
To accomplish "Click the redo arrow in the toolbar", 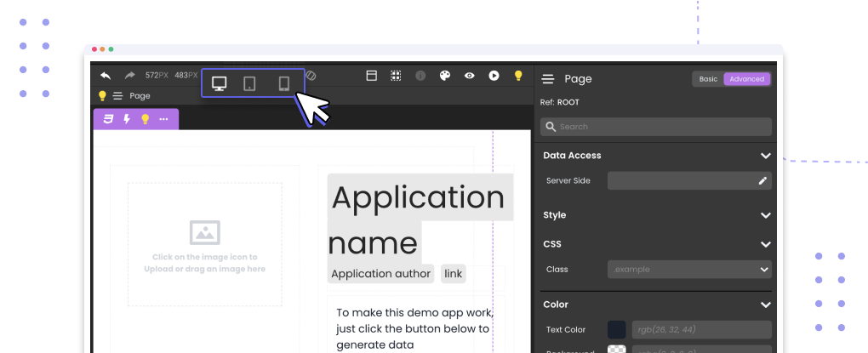I will point(130,76).
